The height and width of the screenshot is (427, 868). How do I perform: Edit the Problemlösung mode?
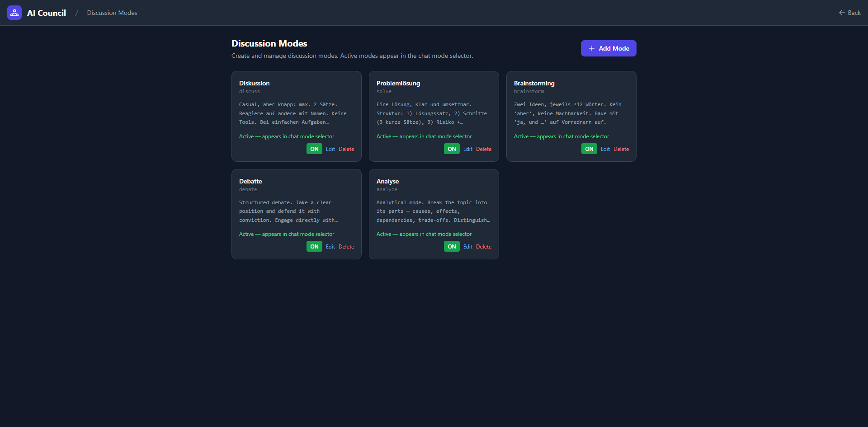(468, 149)
